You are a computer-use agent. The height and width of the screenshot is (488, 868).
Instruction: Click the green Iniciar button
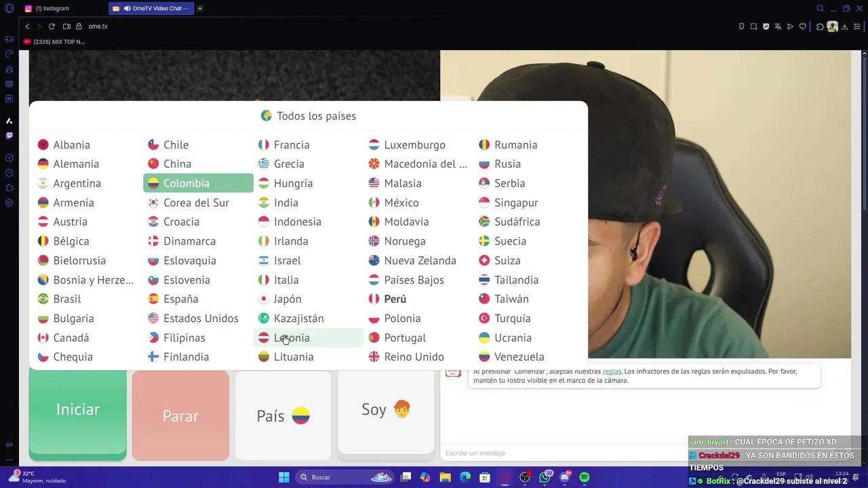(x=77, y=413)
